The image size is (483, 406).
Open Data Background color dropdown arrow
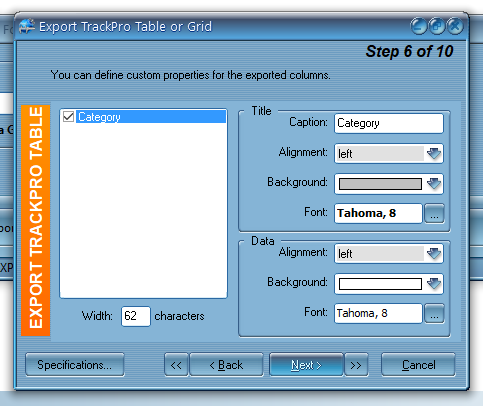coord(434,284)
